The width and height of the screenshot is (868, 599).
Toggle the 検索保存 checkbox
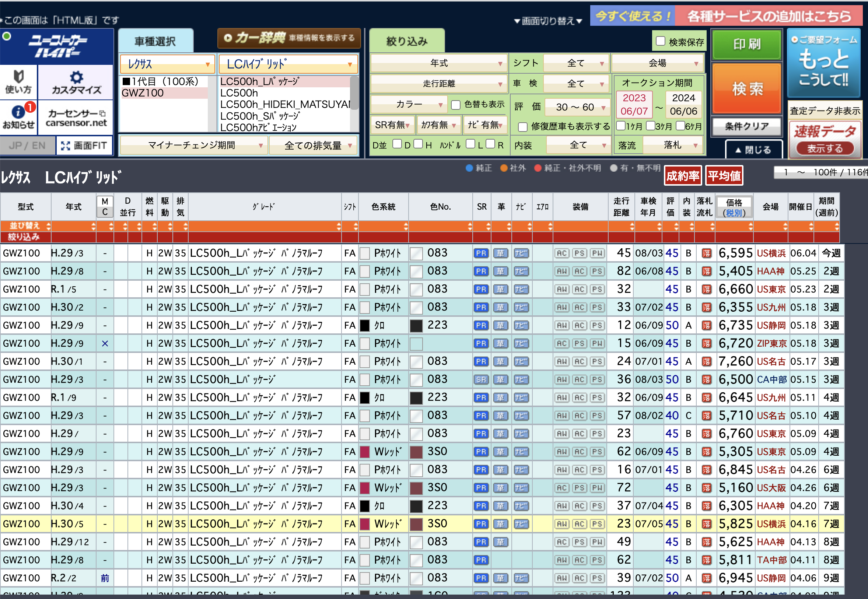coord(660,41)
